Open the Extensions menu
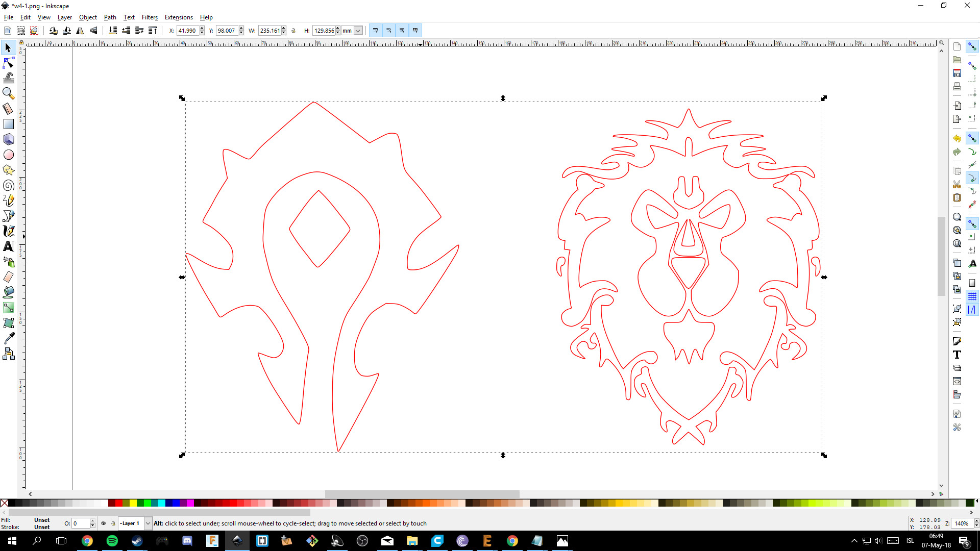This screenshot has height=551, width=980. 179,17
